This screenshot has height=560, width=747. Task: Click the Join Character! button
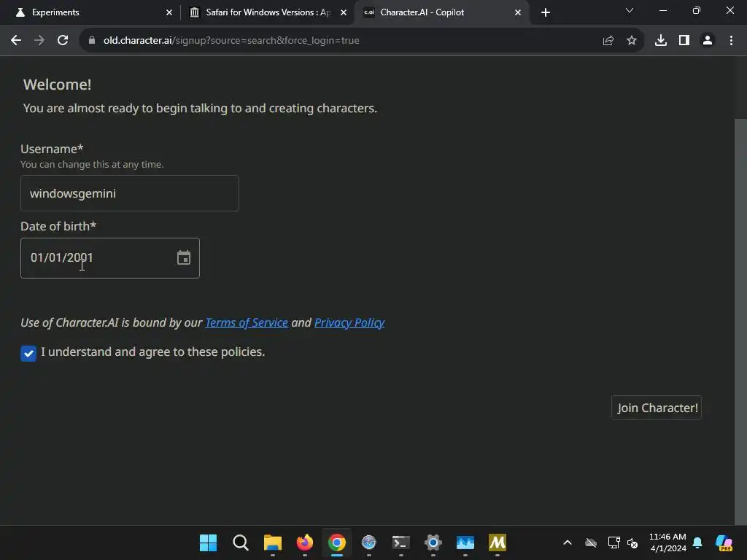657,408
